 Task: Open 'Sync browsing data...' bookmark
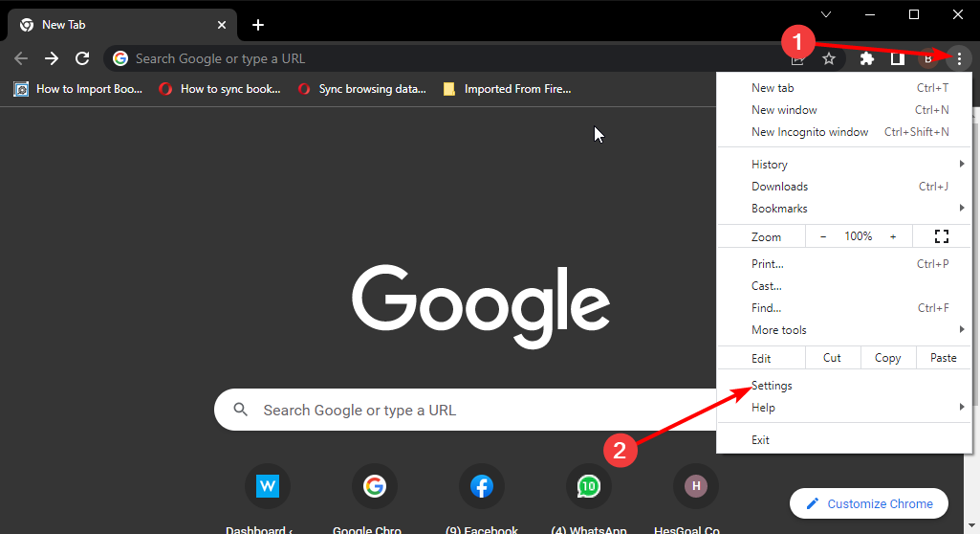362,89
